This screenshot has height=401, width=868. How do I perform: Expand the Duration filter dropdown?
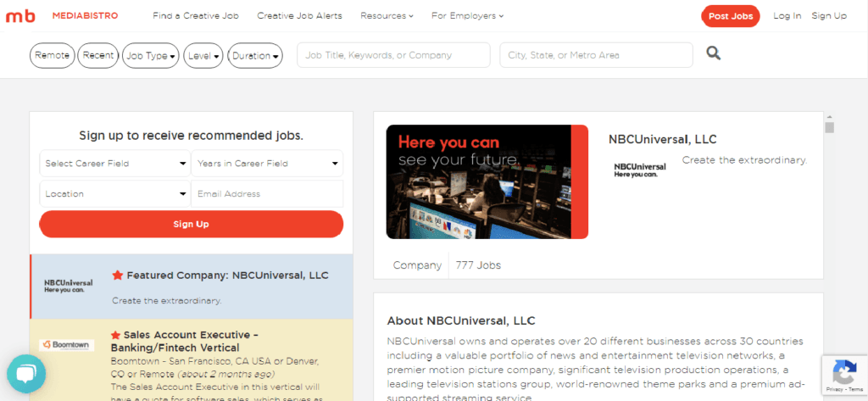coord(255,56)
